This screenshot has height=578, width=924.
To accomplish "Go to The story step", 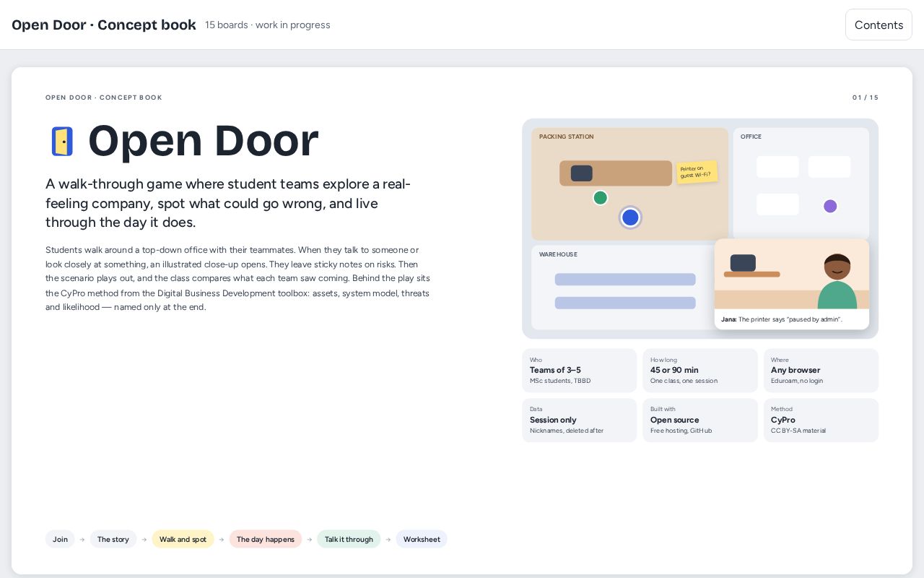I will click(113, 539).
